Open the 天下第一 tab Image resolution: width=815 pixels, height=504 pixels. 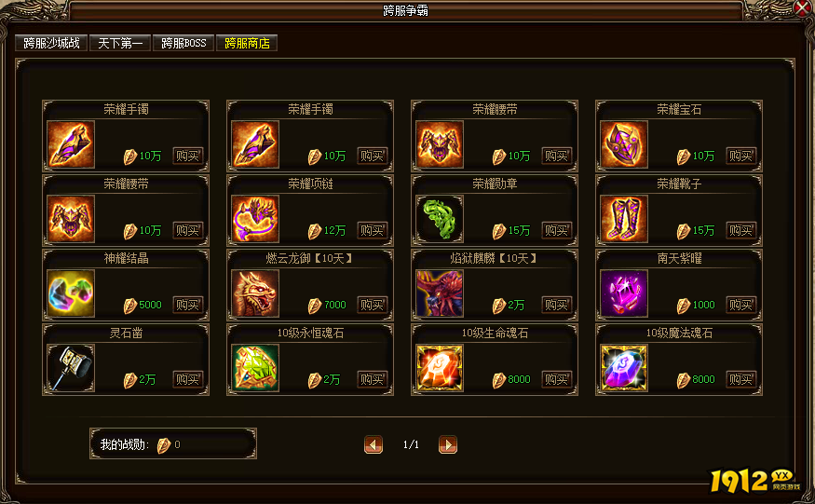click(x=120, y=43)
